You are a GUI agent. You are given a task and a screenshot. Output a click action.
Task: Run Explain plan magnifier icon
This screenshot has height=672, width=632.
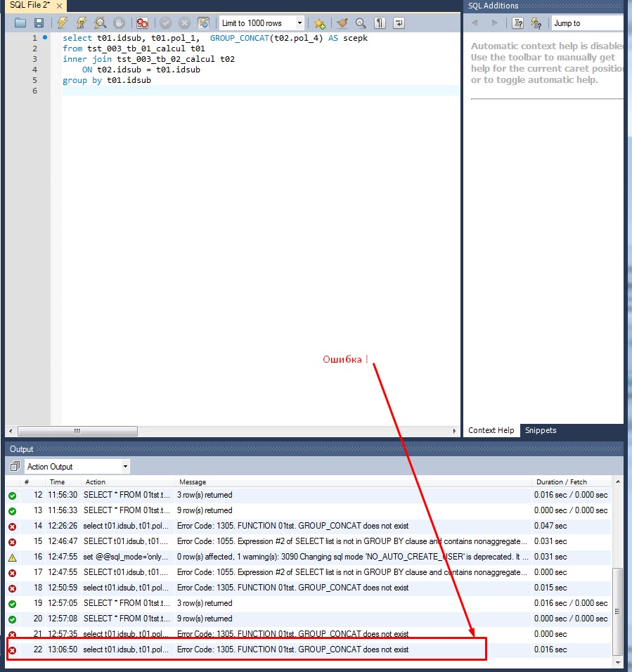[x=101, y=23]
